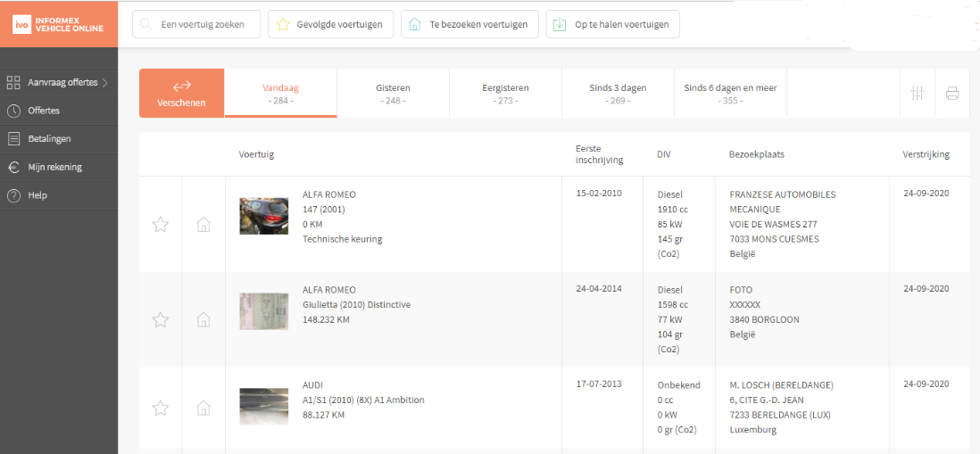Go to Mijn rekening
980x454 pixels.
coord(59,168)
